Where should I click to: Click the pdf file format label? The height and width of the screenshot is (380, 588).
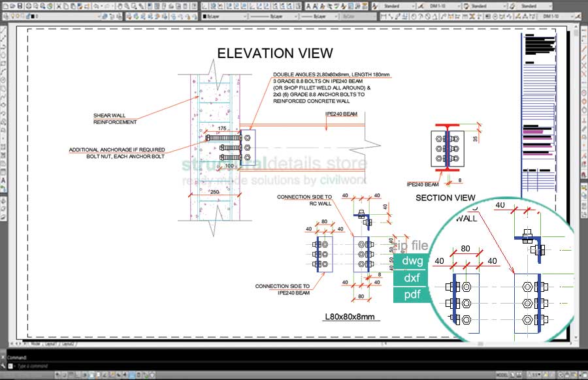(412, 294)
